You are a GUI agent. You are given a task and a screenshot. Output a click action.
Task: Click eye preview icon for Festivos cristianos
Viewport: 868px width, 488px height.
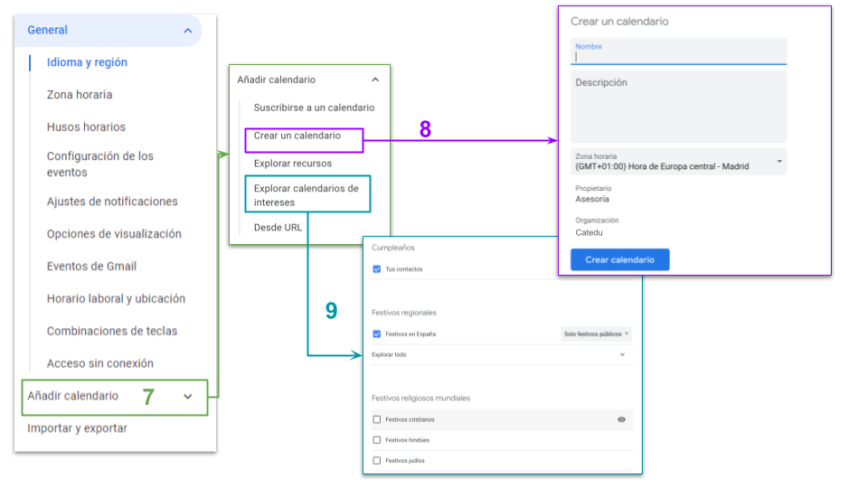[622, 419]
